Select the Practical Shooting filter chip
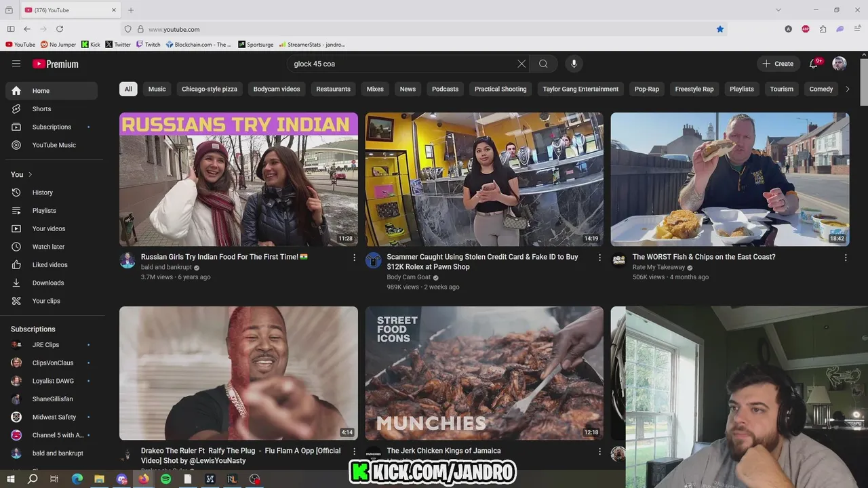 pyautogui.click(x=500, y=89)
